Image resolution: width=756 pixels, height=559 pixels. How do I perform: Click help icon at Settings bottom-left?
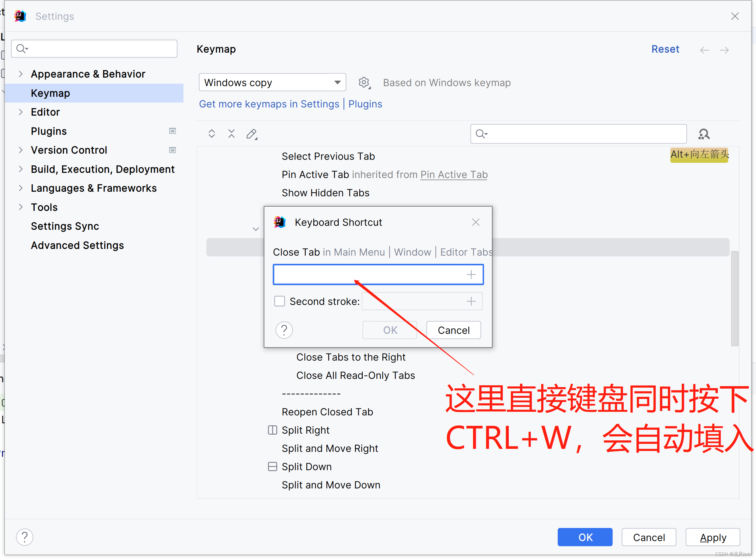point(25,537)
